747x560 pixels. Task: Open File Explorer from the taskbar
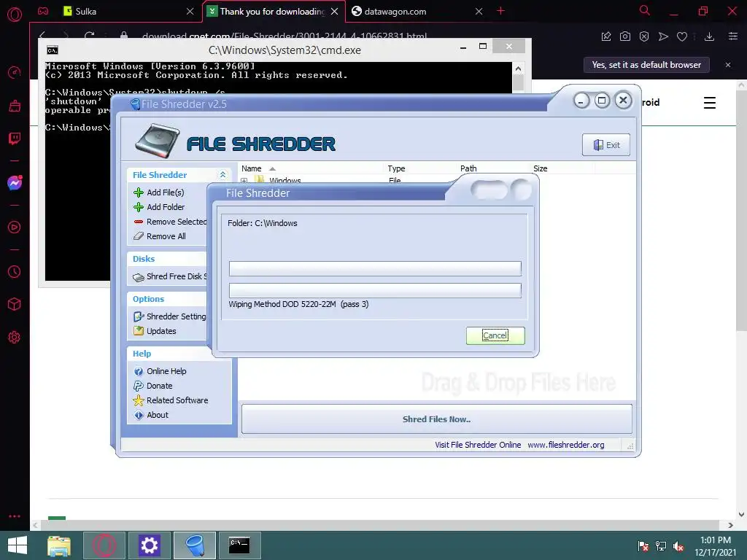(x=59, y=545)
